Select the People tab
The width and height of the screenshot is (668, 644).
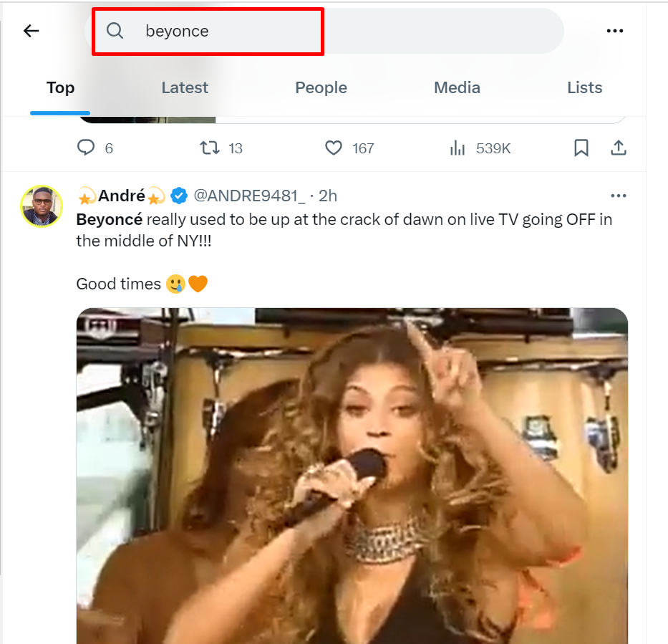pos(321,87)
